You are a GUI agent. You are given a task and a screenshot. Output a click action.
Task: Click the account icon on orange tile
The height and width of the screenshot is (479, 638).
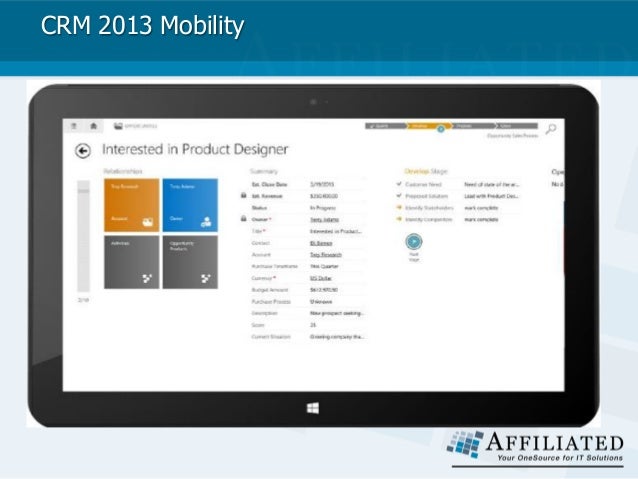[x=148, y=222]
